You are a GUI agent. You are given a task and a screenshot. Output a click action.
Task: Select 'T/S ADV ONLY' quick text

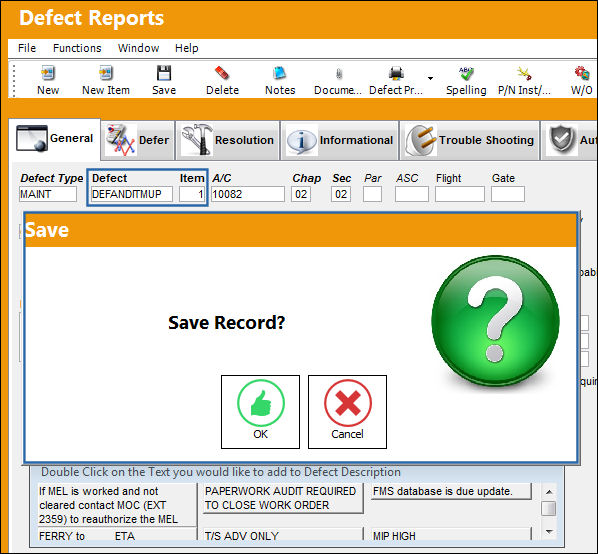coord(283,534)
